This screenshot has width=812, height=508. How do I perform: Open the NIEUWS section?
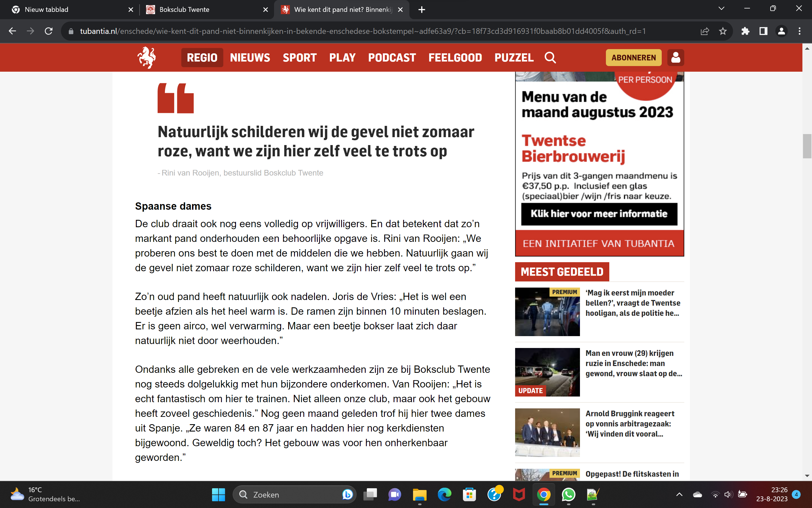pyautogui.click(x=250, y=58)
